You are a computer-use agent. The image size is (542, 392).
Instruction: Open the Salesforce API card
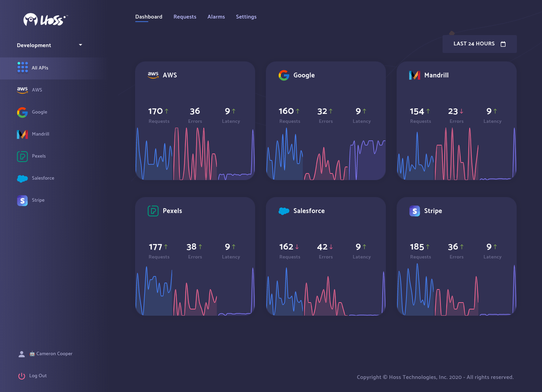coord(326,256)
